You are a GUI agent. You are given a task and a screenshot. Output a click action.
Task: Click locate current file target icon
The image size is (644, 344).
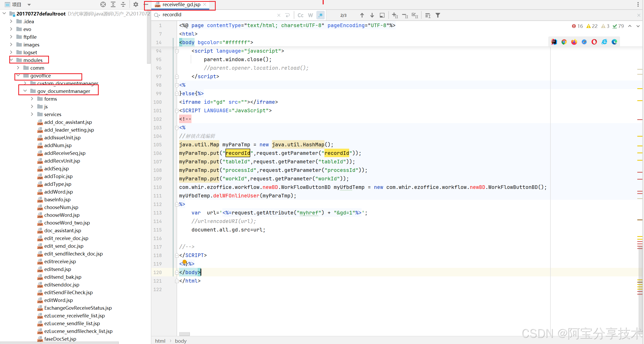(103, 4)
